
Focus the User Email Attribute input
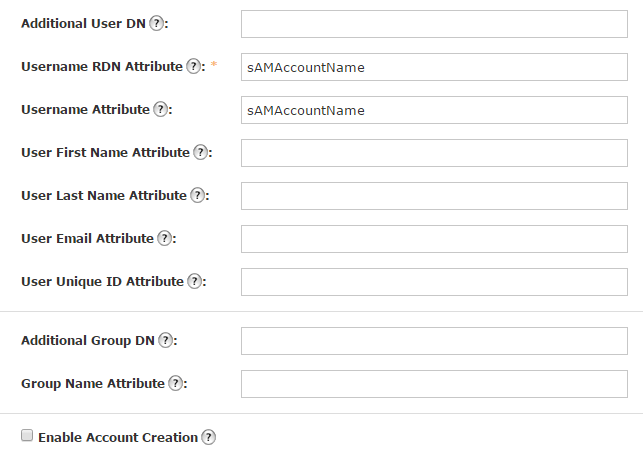coord(434,239)
